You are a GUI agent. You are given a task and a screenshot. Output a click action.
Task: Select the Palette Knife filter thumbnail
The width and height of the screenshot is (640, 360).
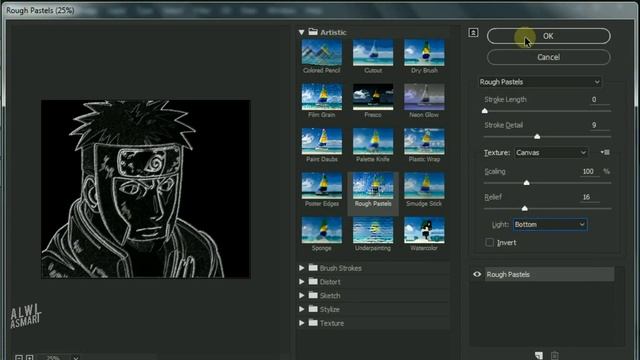tap(373, 142)
